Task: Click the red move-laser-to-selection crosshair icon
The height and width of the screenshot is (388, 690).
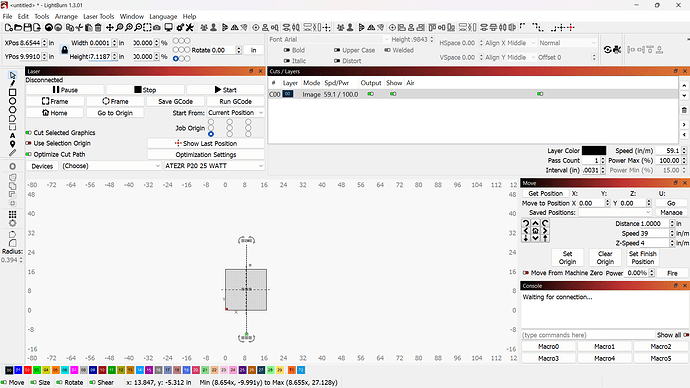Action: 571,27
